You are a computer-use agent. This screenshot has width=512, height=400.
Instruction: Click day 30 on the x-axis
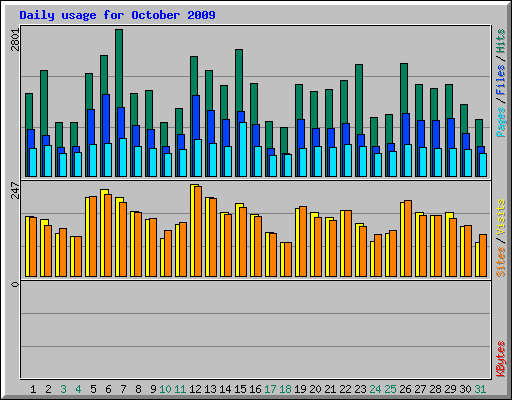pos(465,389)
